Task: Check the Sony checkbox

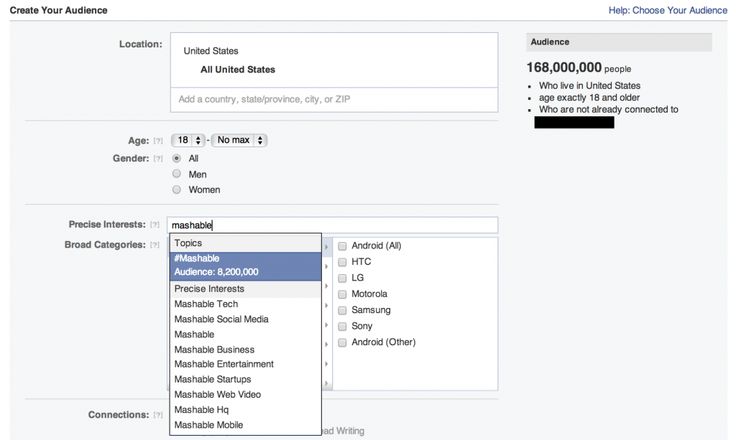Action: click(x=342, y=326)
